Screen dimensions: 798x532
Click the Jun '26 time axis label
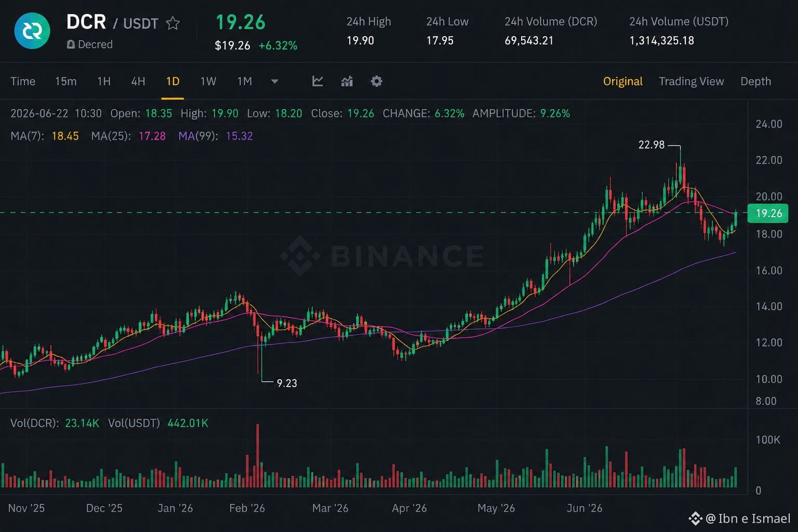point(584,508)
